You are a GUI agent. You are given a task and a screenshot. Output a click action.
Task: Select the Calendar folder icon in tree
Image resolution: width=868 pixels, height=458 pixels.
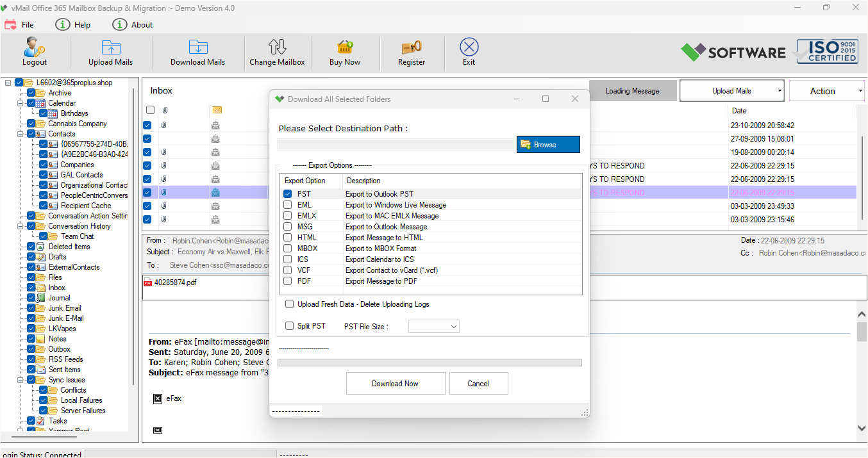[41, 103]
